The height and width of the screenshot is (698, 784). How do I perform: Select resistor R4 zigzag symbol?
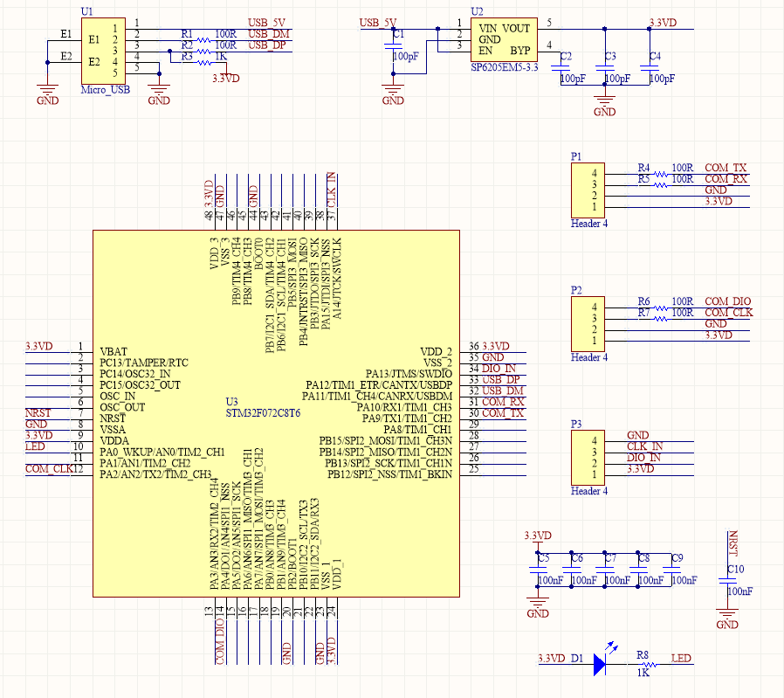click(x=661, y=174)
